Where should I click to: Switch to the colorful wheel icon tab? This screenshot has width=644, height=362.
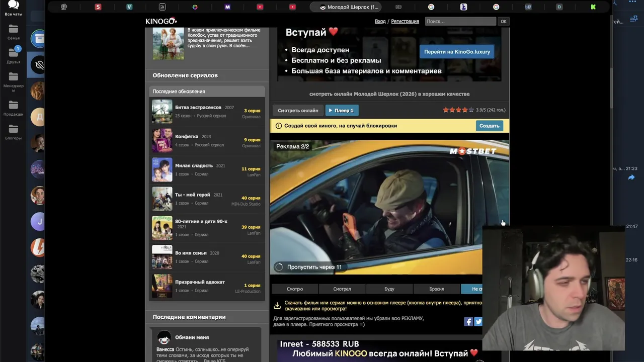pos(195,7)
